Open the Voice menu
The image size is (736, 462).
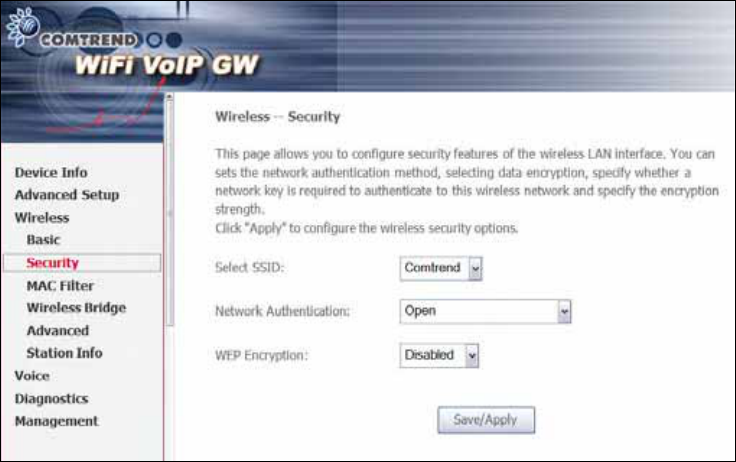[32, 376]
